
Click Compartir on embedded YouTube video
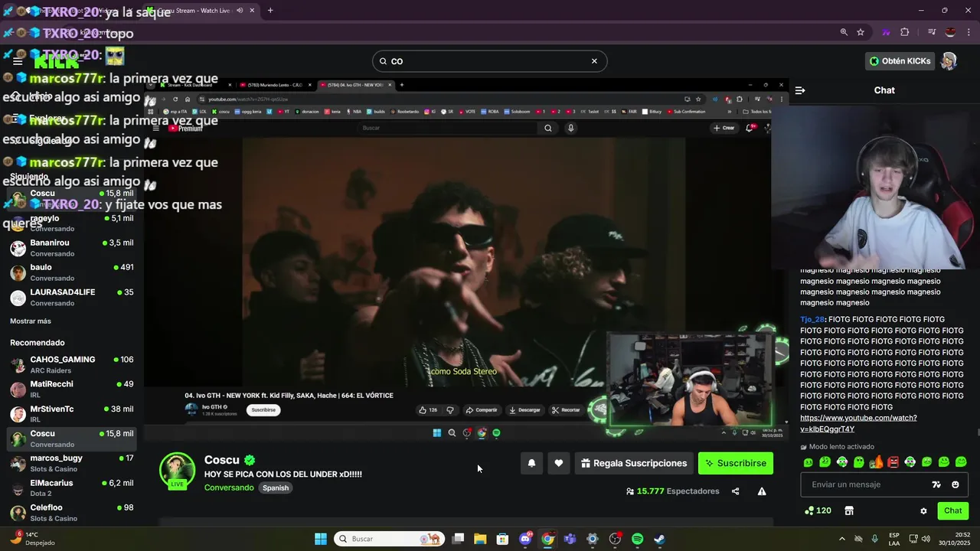(482, 410)
